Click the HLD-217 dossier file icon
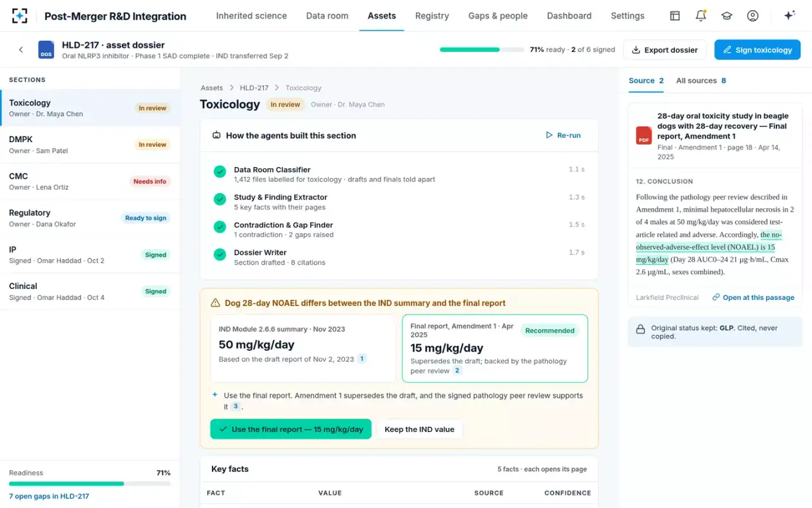This screenshot has height=508, width=812. tap(46, 50)
